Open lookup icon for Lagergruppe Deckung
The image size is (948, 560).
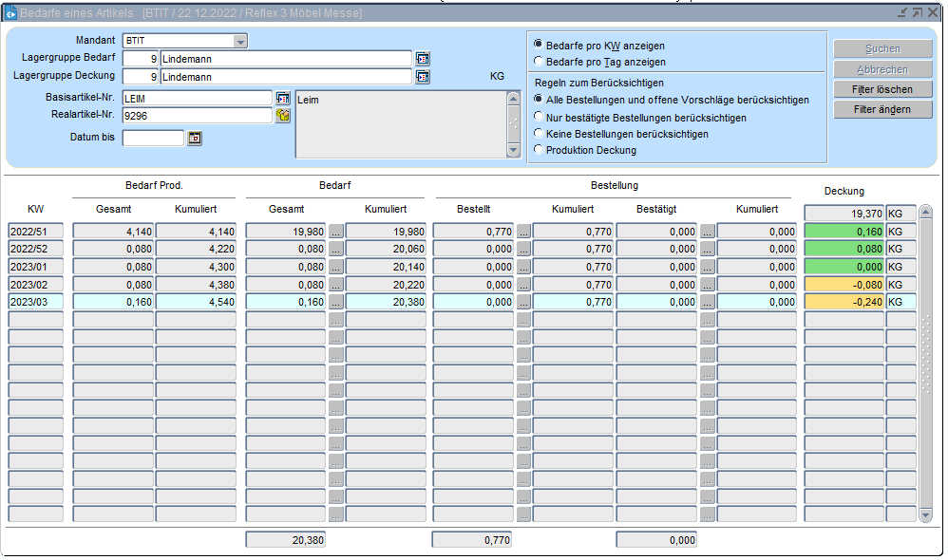tap(423, 77)
